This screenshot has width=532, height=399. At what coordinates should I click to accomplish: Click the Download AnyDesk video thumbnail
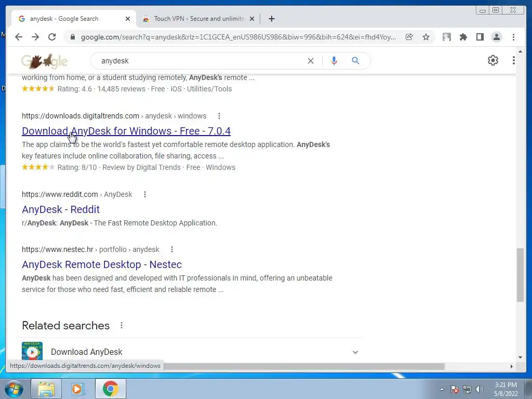(32, 351)
